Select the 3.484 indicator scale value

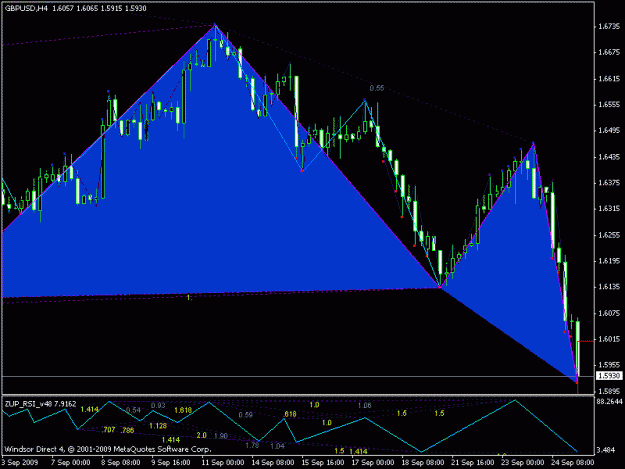coord(605,450)
